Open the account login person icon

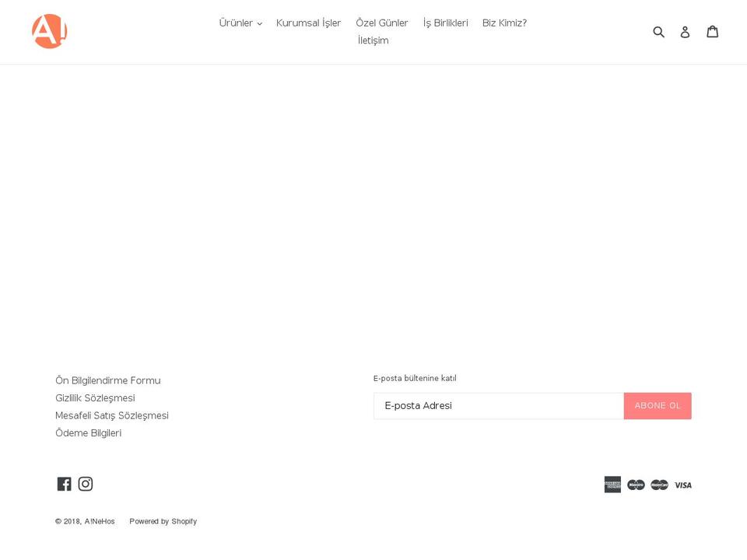pyautogui.click(x=685, y=32)
